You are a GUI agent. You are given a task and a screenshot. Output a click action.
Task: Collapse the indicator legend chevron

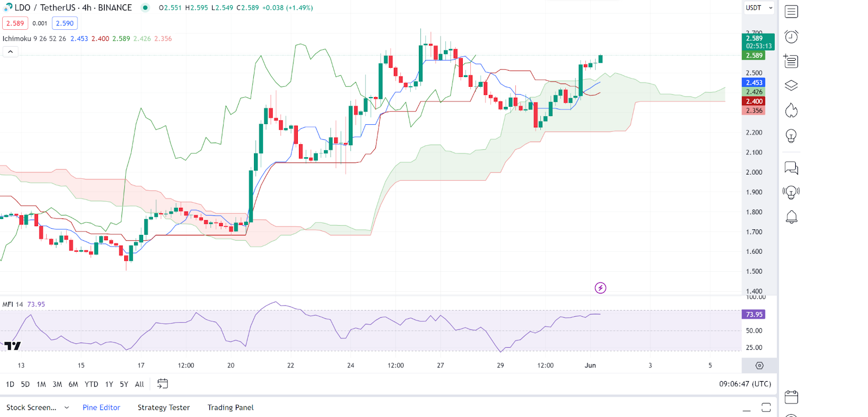[x=10, y=52]
